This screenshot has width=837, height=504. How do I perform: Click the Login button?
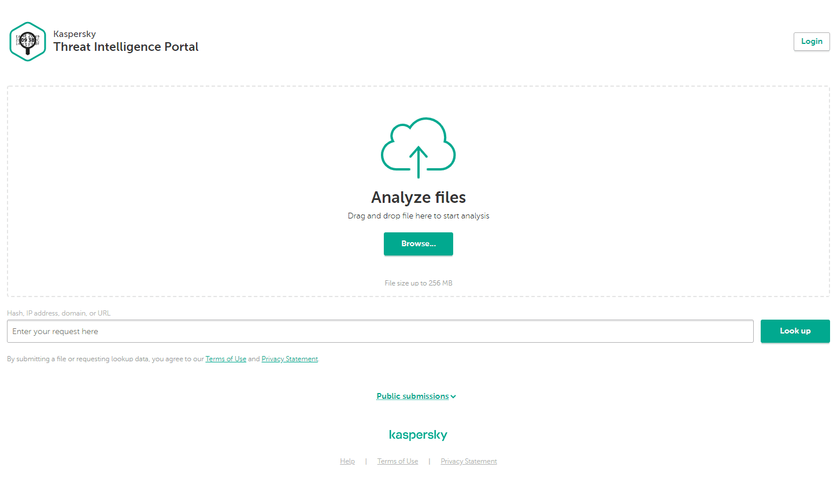pos(812,42)
